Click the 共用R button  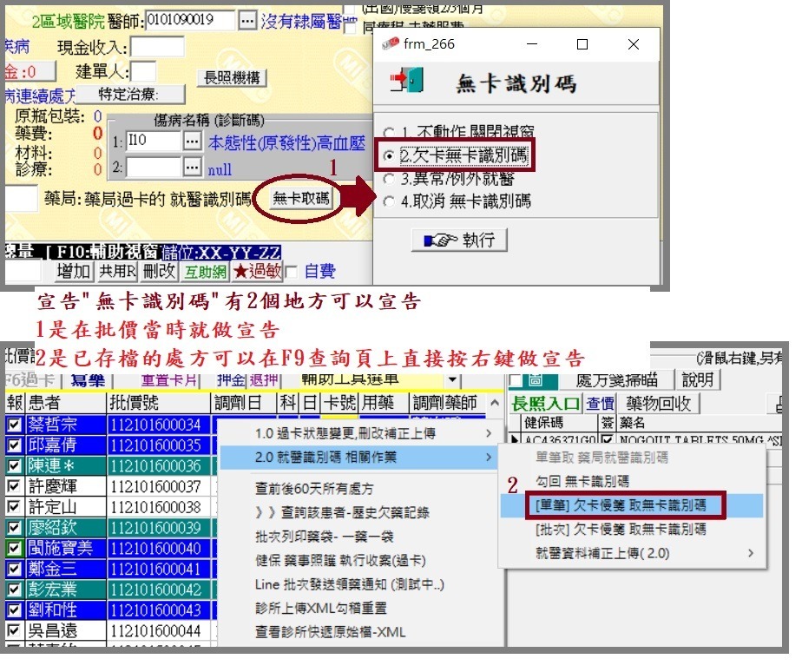pos(117,271)
